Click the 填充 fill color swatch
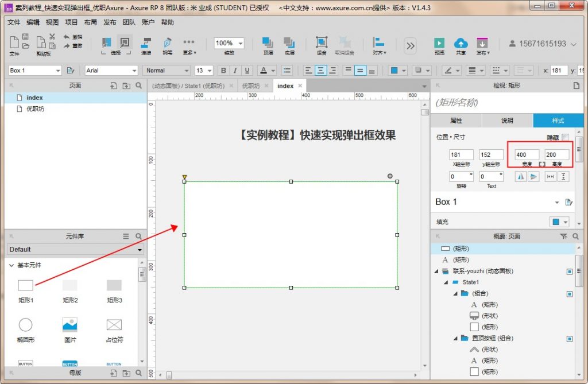588x384 pixels. pos(555,222)
